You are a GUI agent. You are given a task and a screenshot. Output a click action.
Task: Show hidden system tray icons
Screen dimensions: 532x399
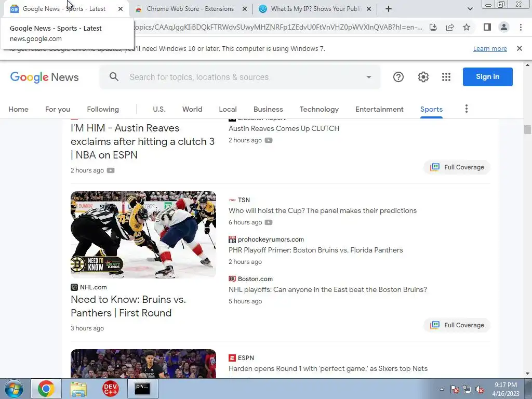click(442, 389)
